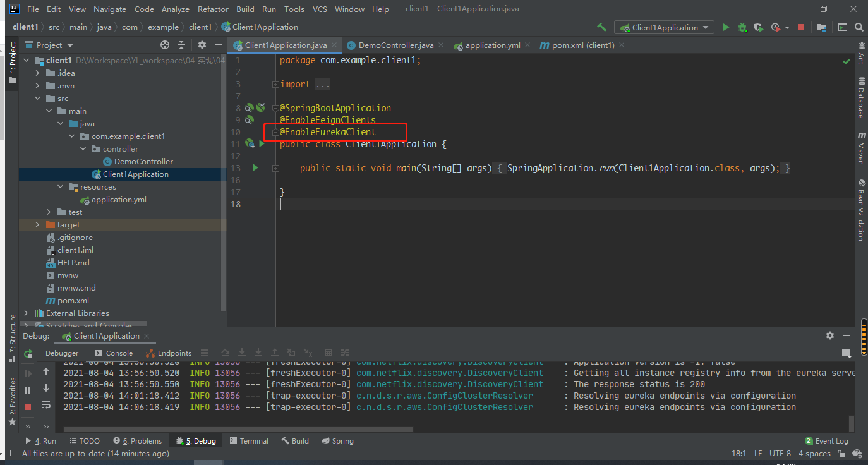Restore the Debug layout icon at right

point(847,353)
